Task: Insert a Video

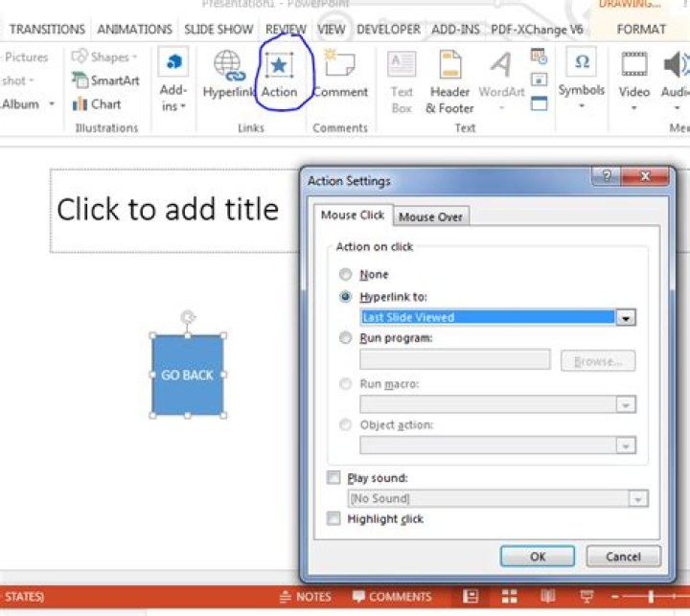Action: pyautogui.click(x=634, y=80)
